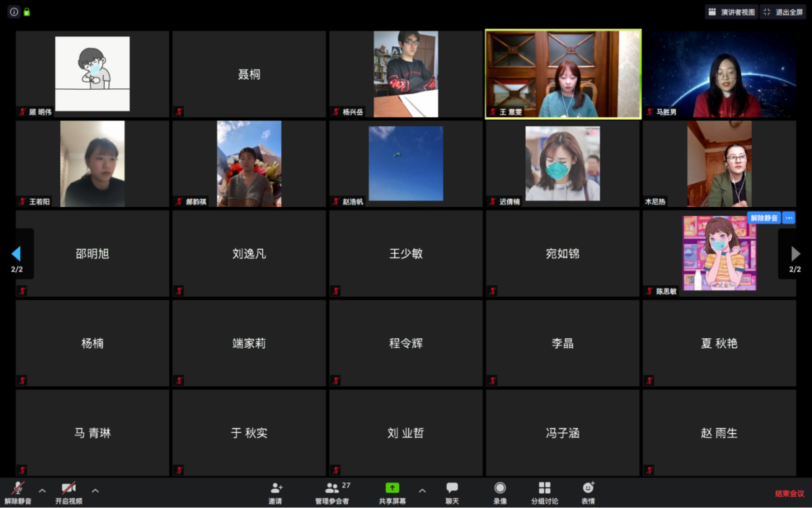
Task: Expand the video settings chevron
Action: 95,491
